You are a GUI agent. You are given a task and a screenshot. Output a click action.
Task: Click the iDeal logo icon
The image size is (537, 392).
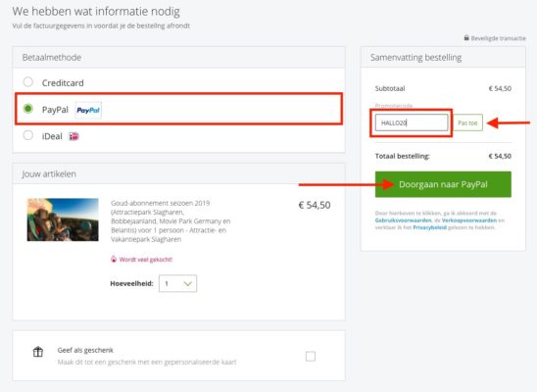coord(73,136)
